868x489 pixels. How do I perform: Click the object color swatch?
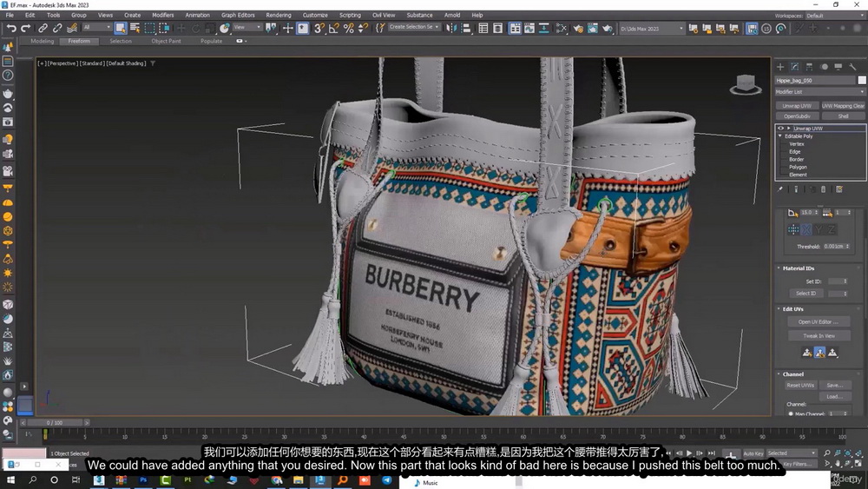click(x=861, y=80)
